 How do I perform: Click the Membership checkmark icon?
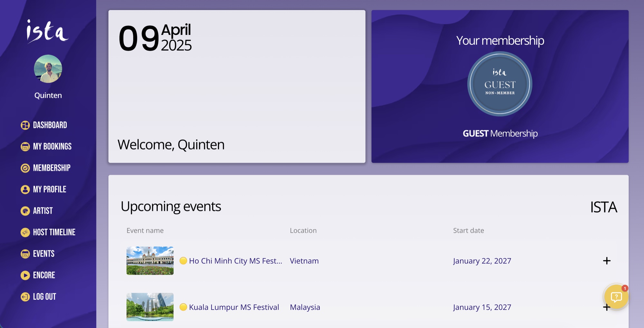click(25, 168)
